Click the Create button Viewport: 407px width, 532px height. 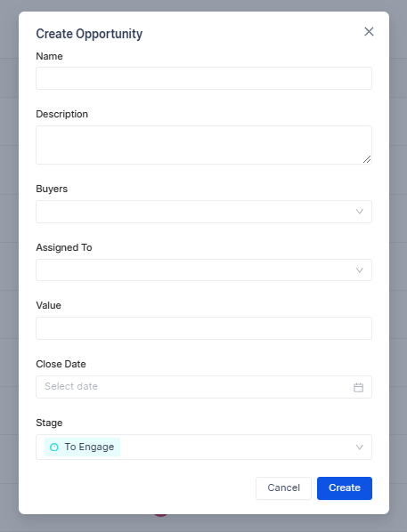tap(345, 488)
